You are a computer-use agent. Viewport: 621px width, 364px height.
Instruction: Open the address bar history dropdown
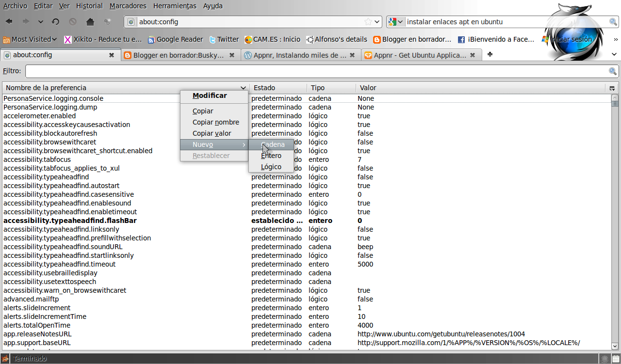pyautogui.click(x=377, y=21)
